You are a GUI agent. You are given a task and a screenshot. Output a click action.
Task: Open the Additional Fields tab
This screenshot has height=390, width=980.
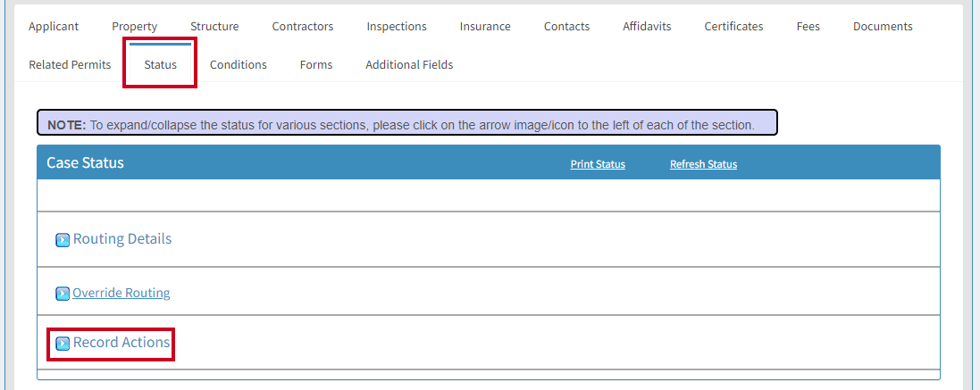click(x=409, y=64)
